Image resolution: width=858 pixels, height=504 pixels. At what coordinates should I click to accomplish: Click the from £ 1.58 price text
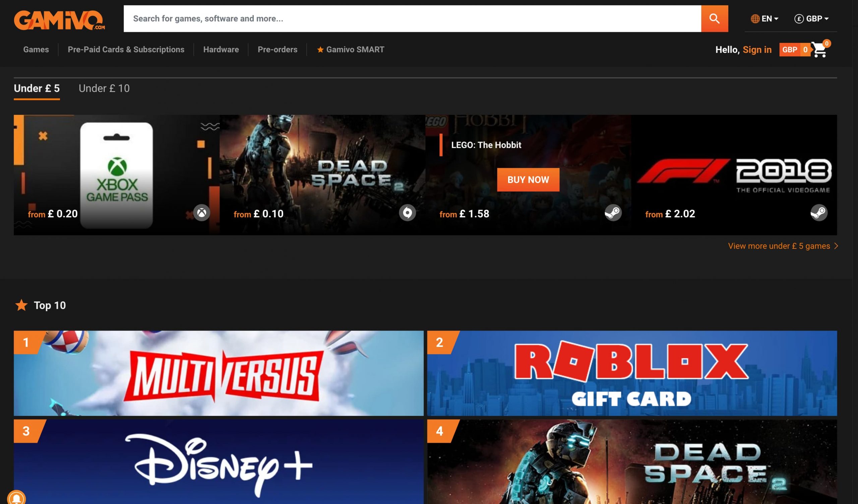click(464, 214)
